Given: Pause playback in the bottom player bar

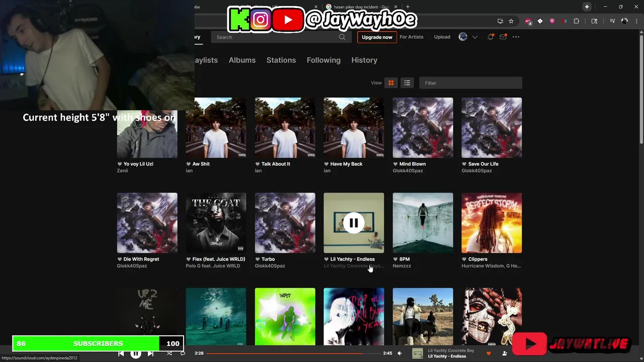Looking at the screenshot, I should [136, 353].
